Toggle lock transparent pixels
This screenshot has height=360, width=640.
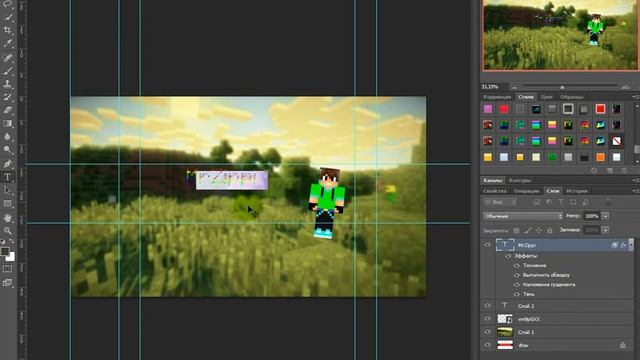click(517, 230)
